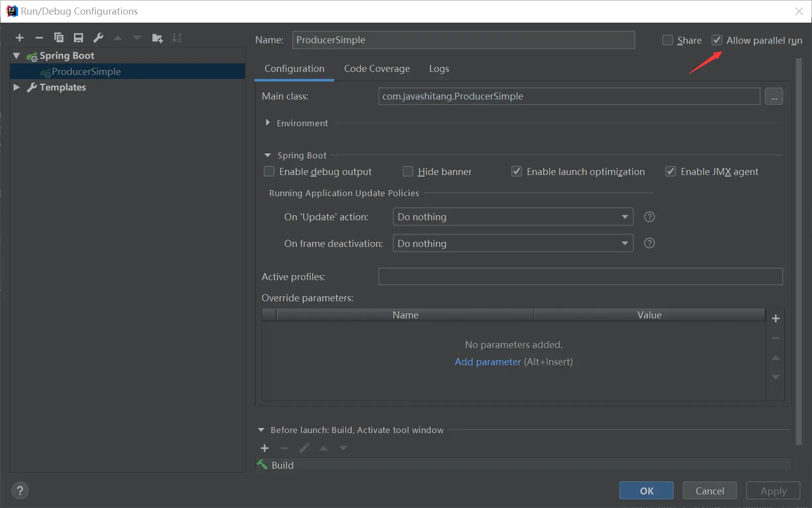Collapse the Spring Boot settings section
This screenshot has width=812, height=508.
pos(268,155)
